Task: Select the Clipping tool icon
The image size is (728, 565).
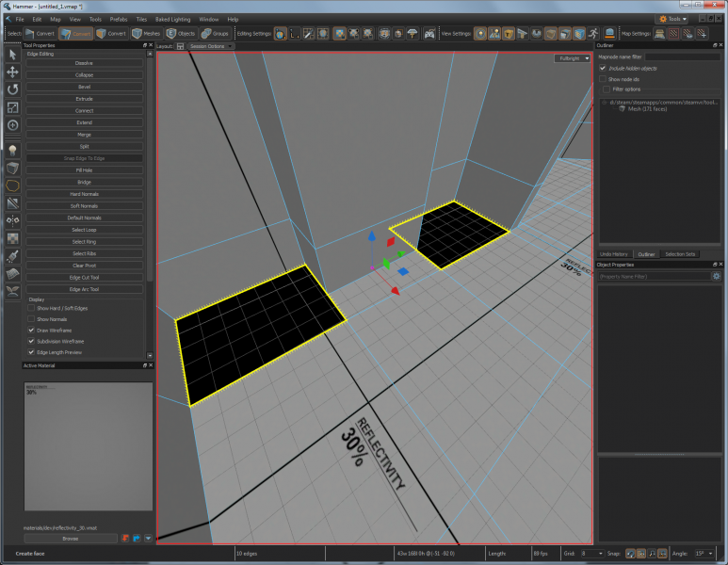Action: pos(12,202)
